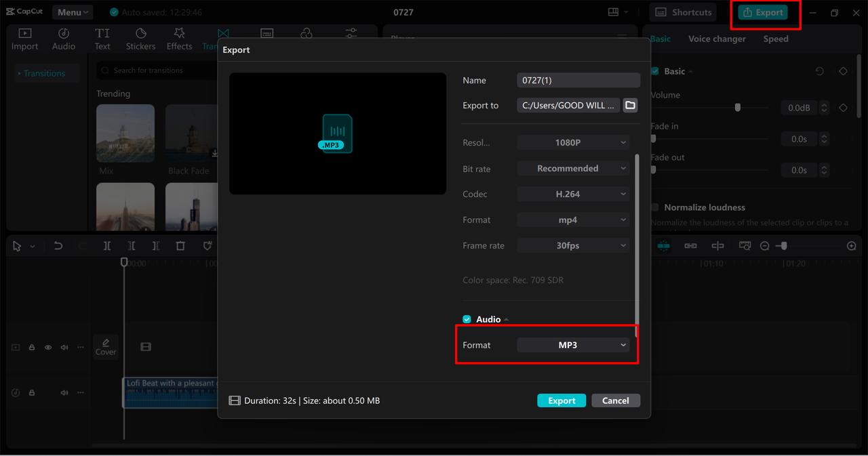
Task: Open the Frame rate 30fps dropdown
Action: point(573,245)
